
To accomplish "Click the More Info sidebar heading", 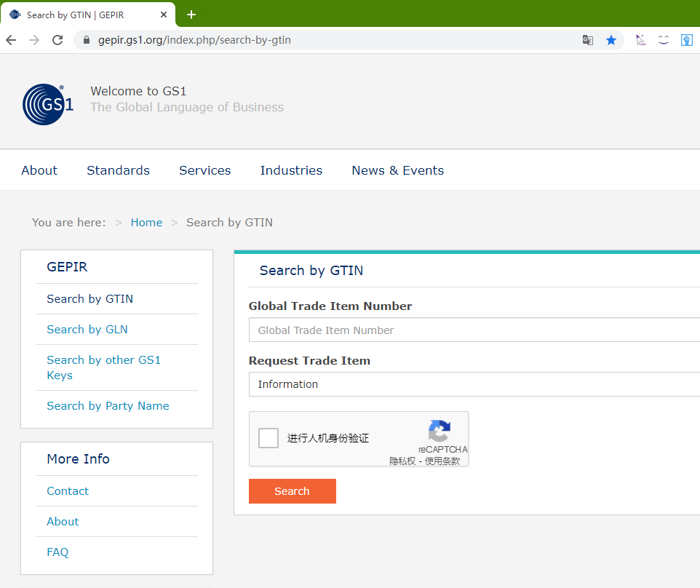I will click(78, 459).
